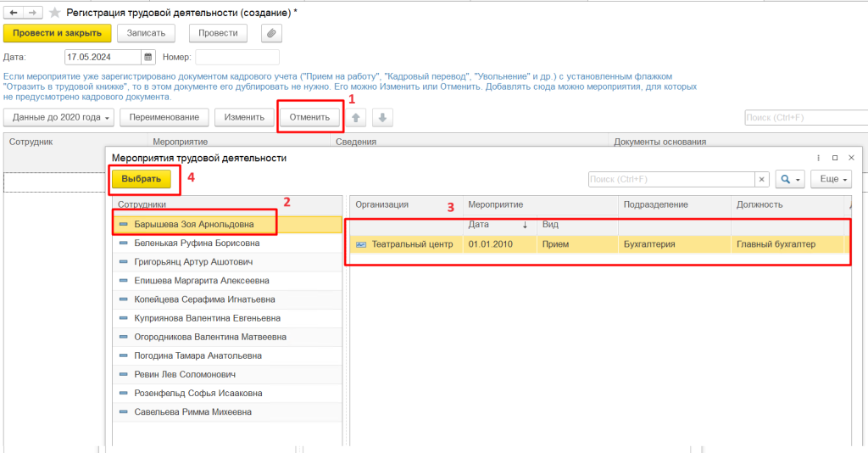Go back with the left arrow button
The width and height of the screenshot is (868, 453).
point(14,12)
